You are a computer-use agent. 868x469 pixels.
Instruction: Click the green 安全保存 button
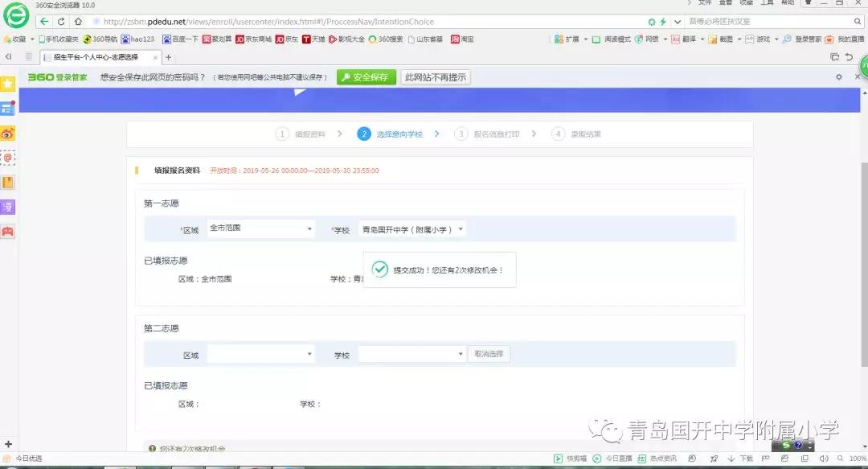[x=366, y=77]
